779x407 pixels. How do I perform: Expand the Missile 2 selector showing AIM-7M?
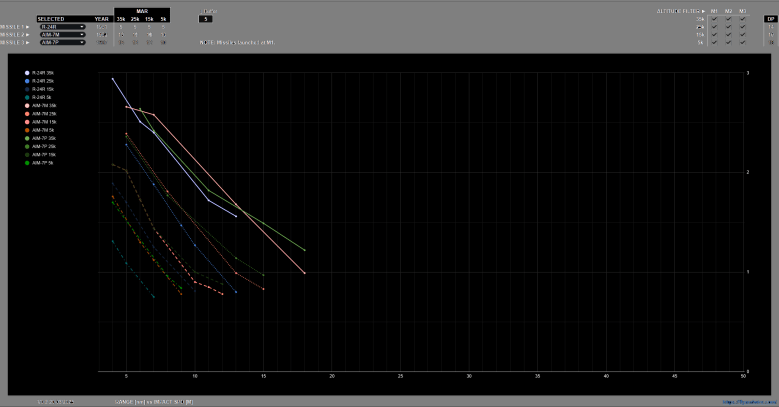click(62, 35)
